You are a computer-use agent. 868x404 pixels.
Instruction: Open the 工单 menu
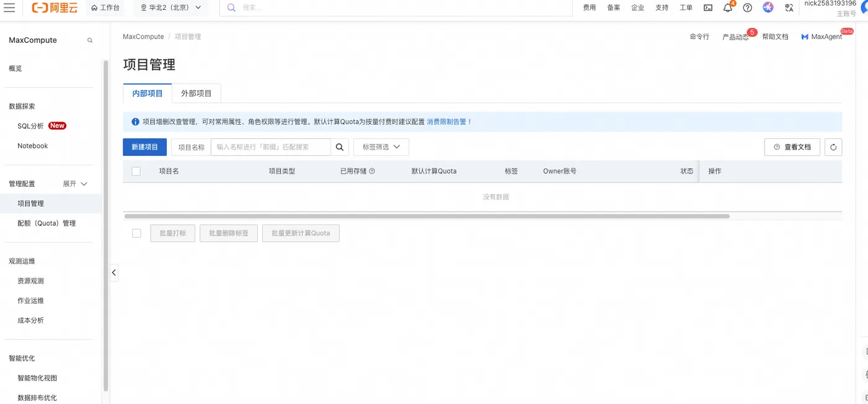click(686, 7)
